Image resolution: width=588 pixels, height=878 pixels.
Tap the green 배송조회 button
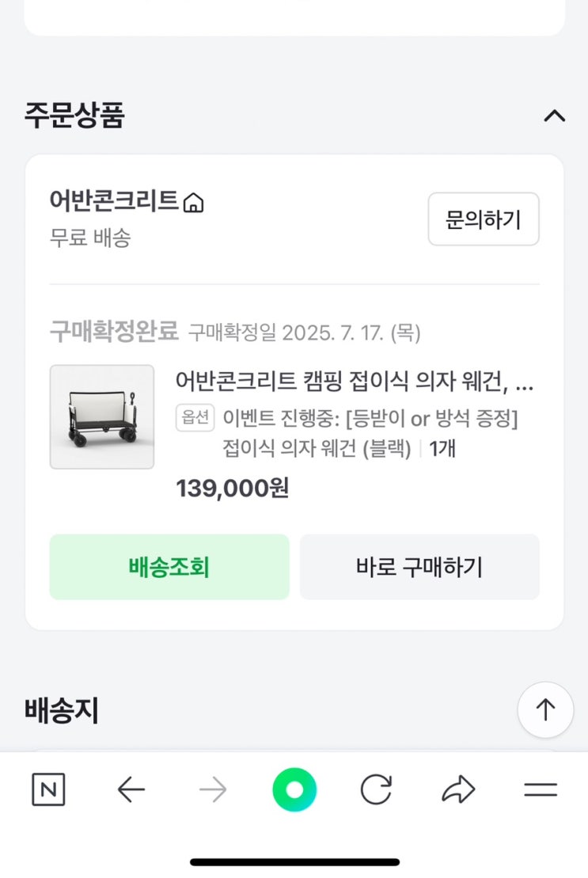(x=169, y=567)
